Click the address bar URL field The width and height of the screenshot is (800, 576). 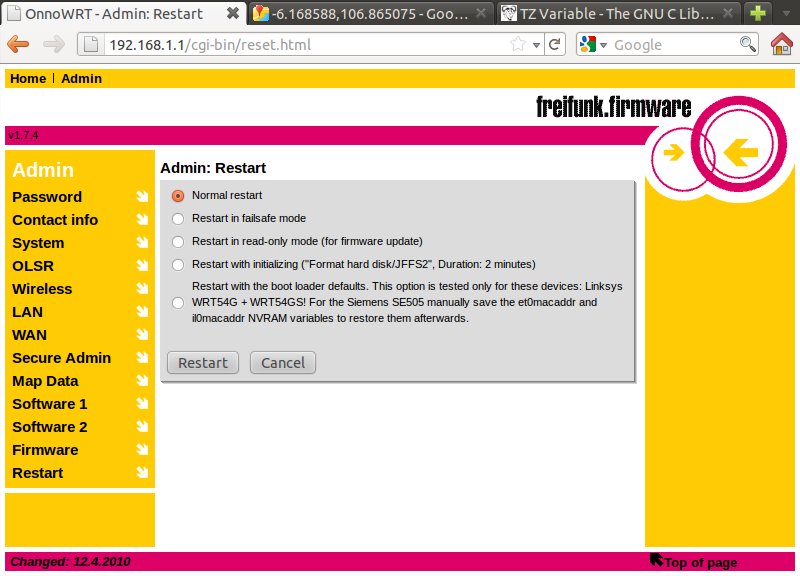[x=300, y=45]
